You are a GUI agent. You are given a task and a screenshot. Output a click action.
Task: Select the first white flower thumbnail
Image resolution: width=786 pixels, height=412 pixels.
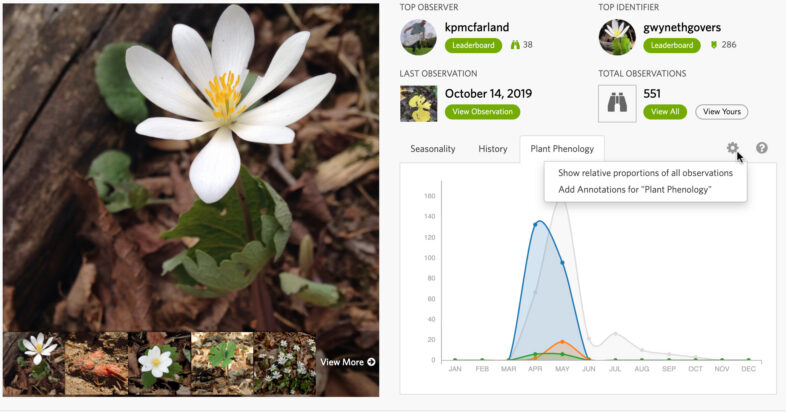pyautogui.click(x=35, y=362)
